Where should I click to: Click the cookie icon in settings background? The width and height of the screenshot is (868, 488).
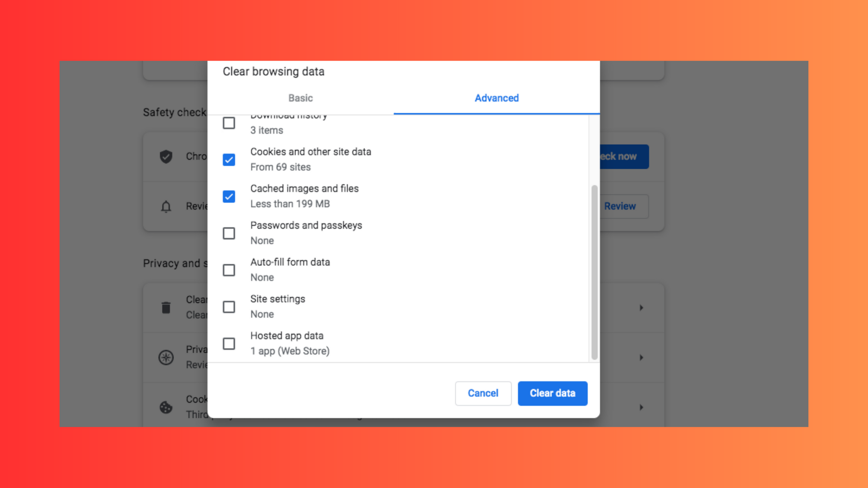click(x=166, y=407)
